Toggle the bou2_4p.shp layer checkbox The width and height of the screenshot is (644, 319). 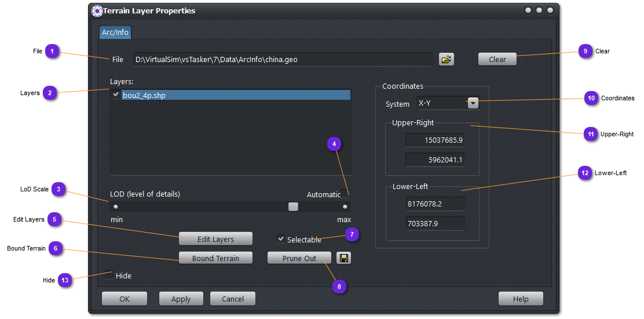[116, 95]
